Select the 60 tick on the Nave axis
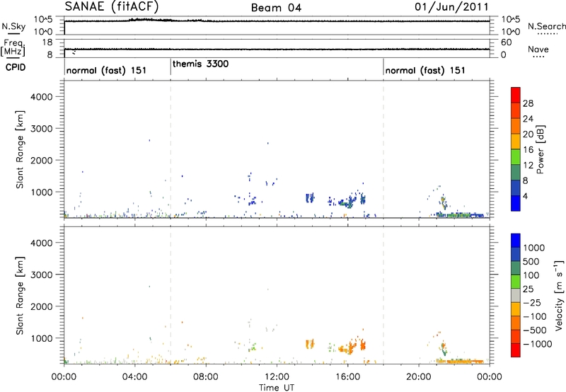 coord(506,42)
